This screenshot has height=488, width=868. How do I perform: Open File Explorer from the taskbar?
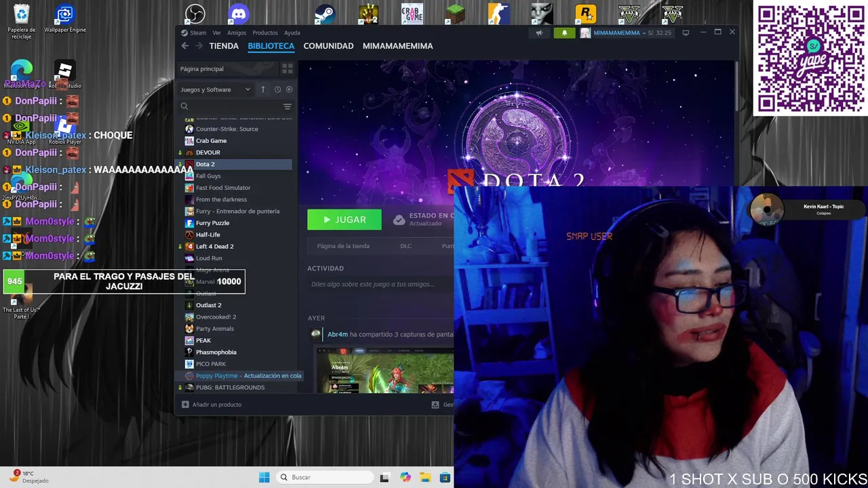[425, 477]
